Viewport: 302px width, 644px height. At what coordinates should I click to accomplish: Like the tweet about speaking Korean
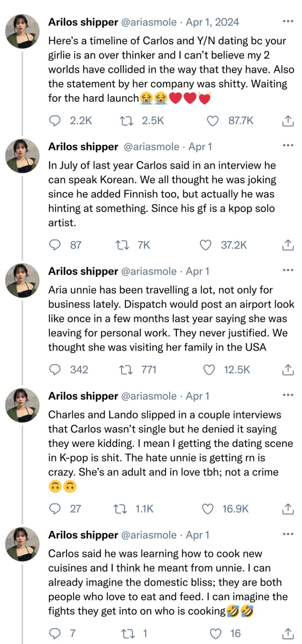point(206,245)
